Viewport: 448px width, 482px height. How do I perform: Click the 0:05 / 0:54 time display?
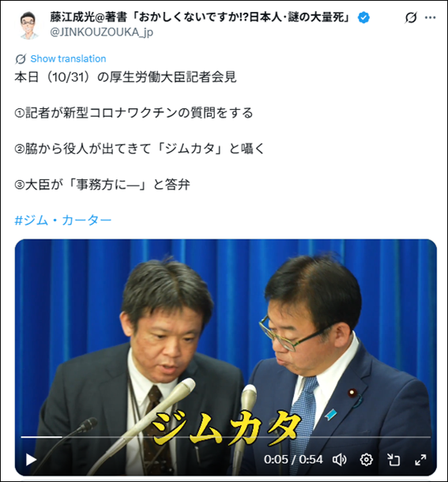pyautogui.click(x=293, y=460)
